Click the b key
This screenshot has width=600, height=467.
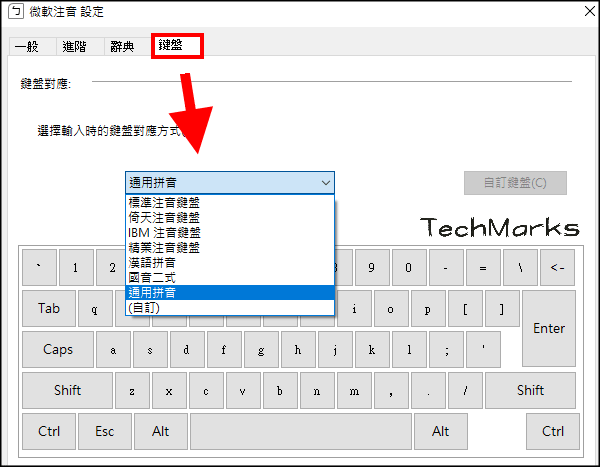pyautogui.click(x=280, y=390)
